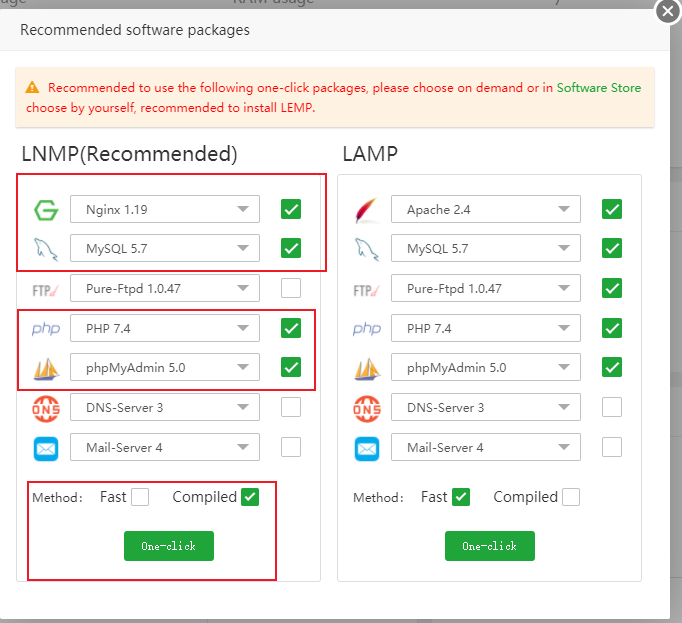
Task: Click the phpMyAdmin sailboat icon in LAMP
Action: [x=367, y=368]
